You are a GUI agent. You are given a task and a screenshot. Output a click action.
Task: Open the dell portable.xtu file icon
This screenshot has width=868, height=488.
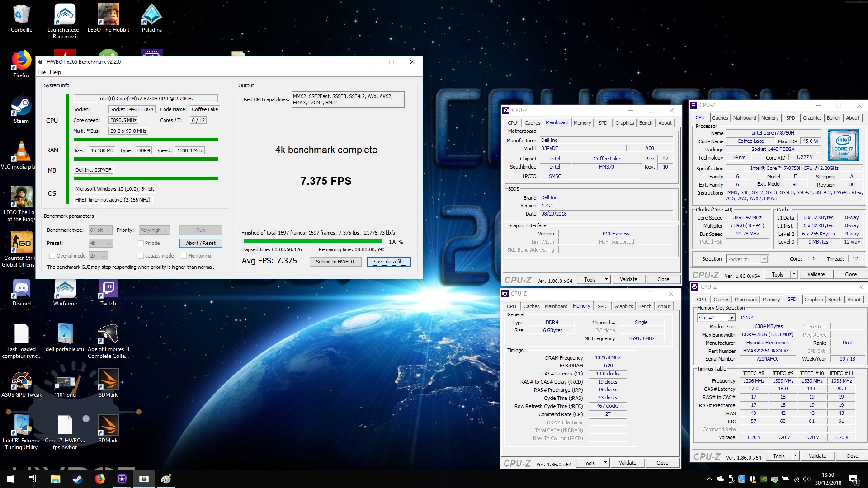click(x=65, y=338)
